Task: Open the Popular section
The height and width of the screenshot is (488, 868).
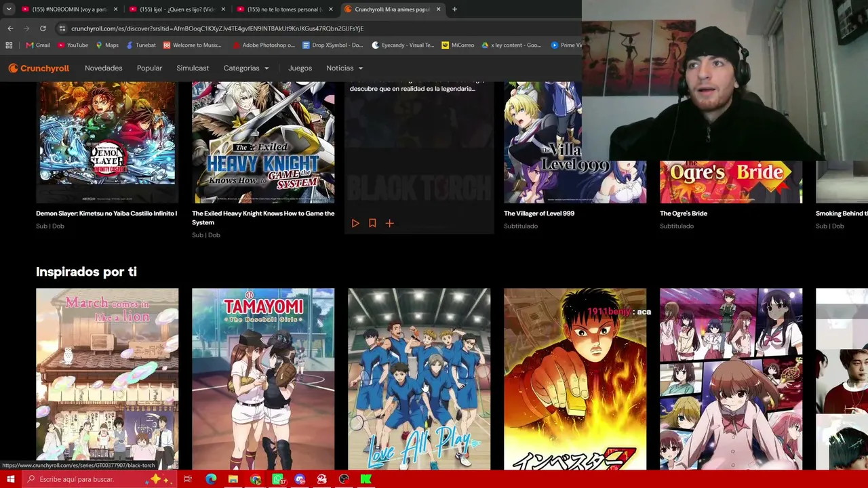Action: (x=149, y=68)
